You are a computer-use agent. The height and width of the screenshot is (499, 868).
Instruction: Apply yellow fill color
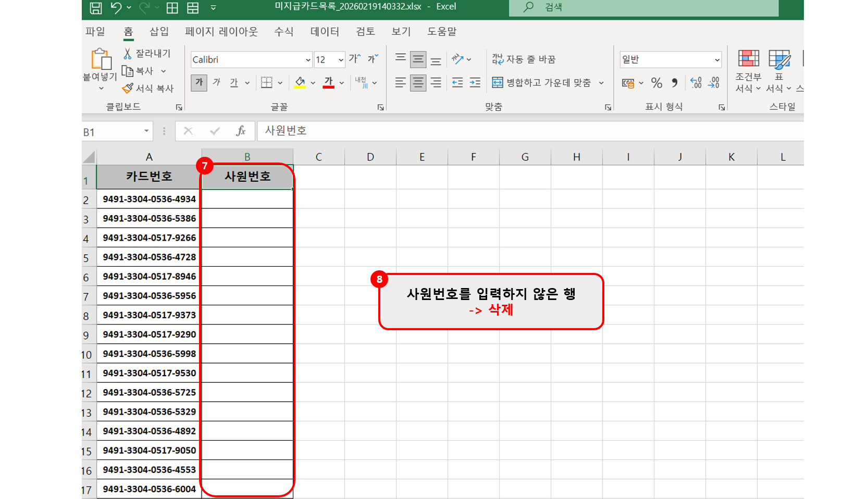(x=300, y=82)
